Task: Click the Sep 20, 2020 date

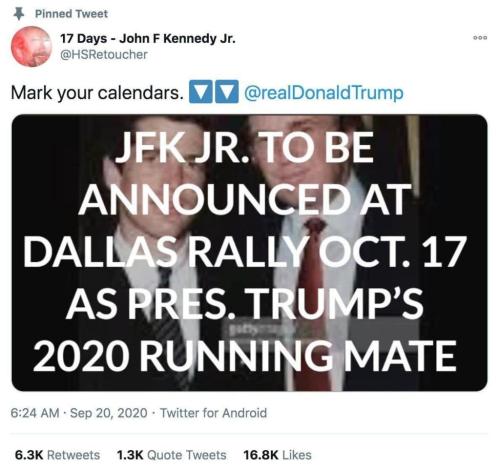Action: (x=109, y=413)
